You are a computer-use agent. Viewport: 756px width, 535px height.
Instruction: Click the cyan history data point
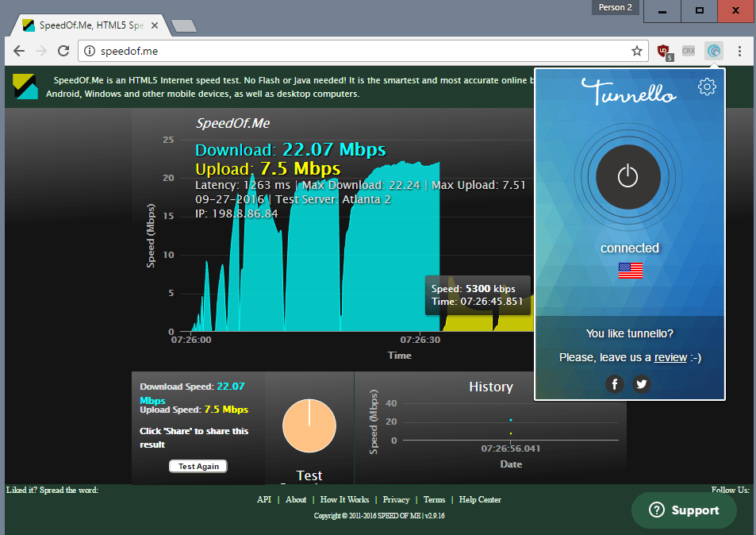(x=511, y=420)
